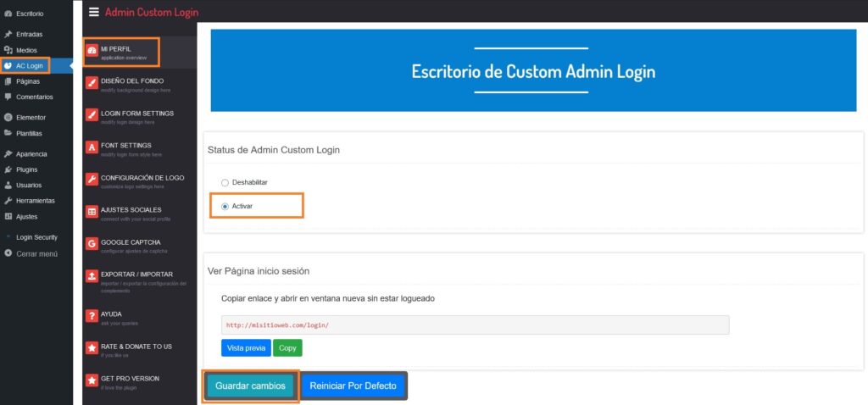Image resolution: width=868 pixels, height=405 pixels.
Task: Click the Medios media icon
Action: click(x=8, y=50)
